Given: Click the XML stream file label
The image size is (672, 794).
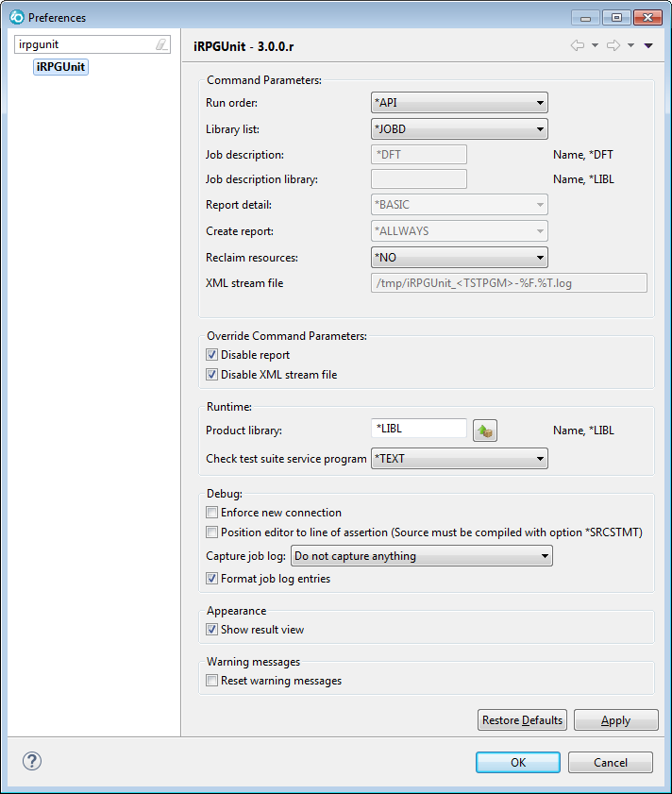Looking at the screenshot, I should click(x=244, y=283).
